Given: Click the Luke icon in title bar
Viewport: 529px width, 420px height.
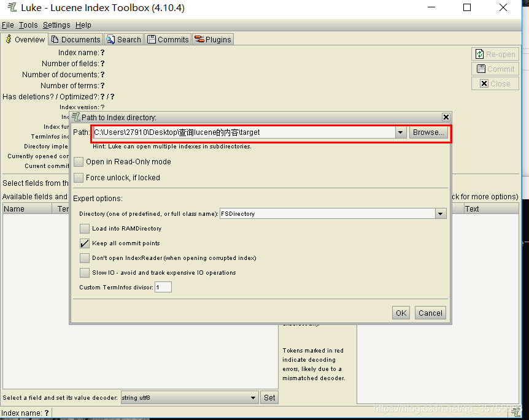Looking at the screenshot, I should coord(12,7).
